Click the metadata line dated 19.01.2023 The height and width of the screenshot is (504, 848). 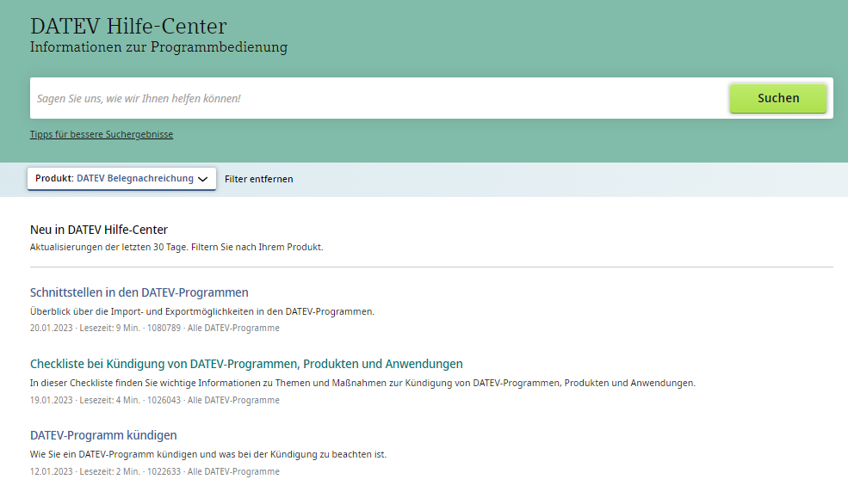pos(155,400)
